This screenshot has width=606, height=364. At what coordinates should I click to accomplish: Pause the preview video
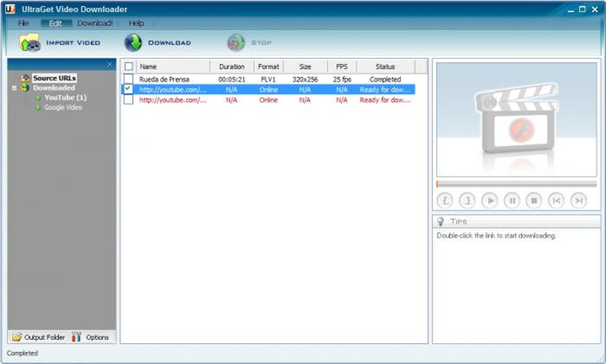(512, 201)
